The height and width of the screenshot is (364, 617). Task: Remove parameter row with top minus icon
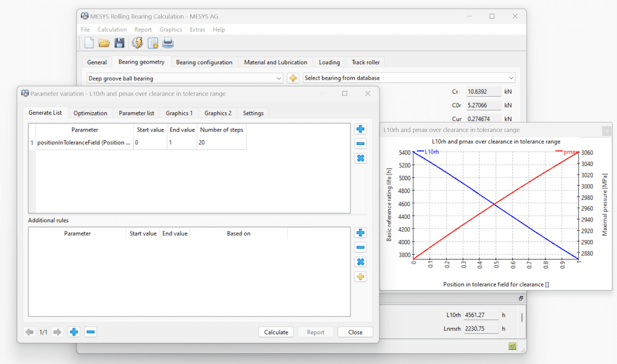[360, 144]
